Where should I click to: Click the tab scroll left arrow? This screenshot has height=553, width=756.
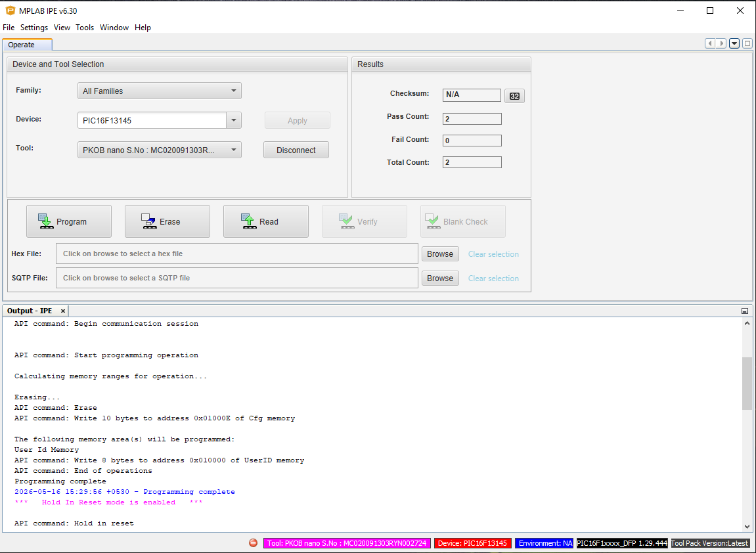pos(710,43)
